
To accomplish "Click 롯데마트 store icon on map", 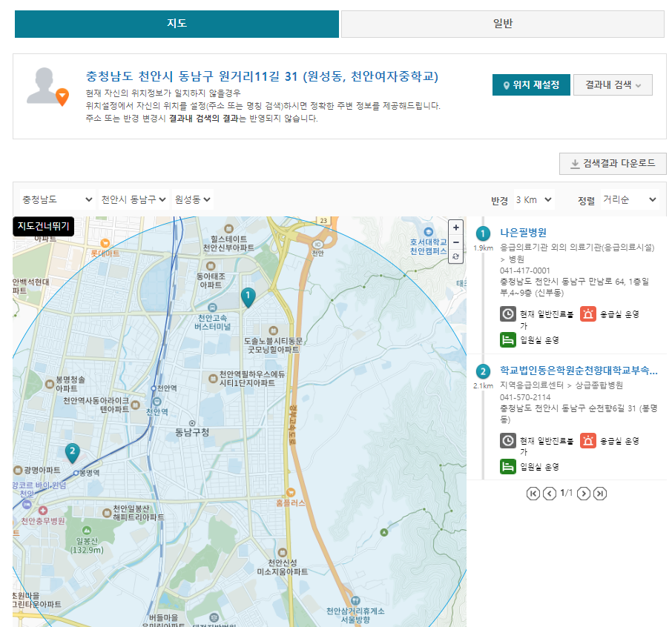I will tap(105, 243).
